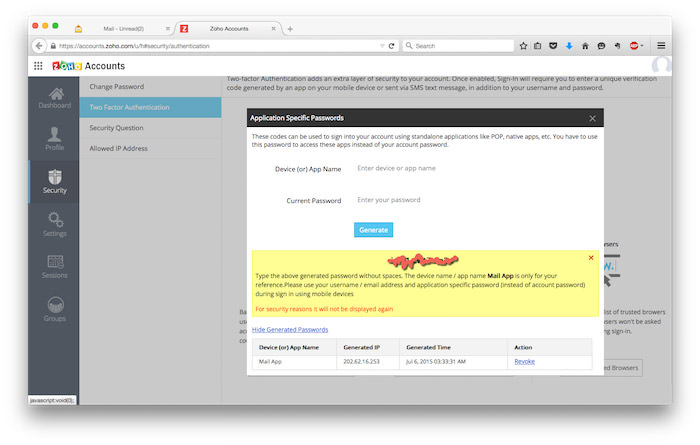Select the Zoho Accounts browser tab
The width and height of the screenshot is (700, 445).
229,29
